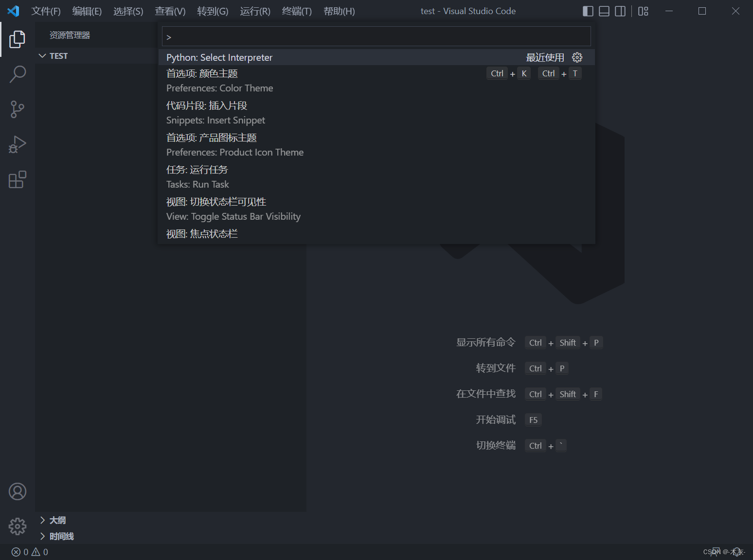This screenshot has height=560, width=753.
Task: Click the 最近使用 label
Action: click(x=545, y=57)
